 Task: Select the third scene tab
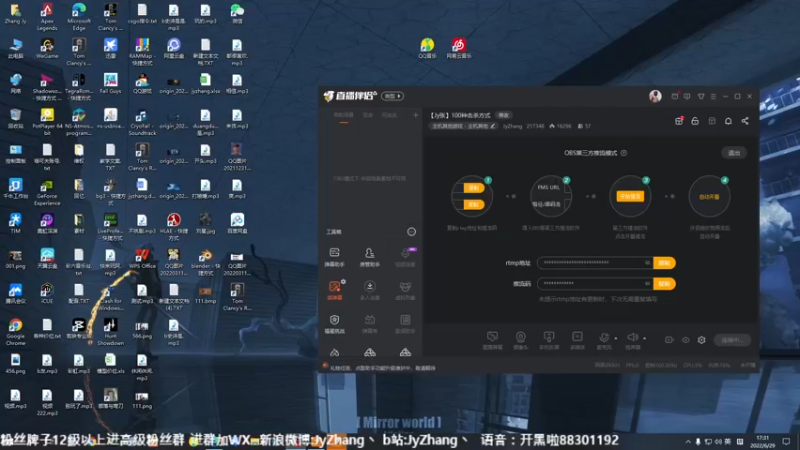(x=389, y=115)
